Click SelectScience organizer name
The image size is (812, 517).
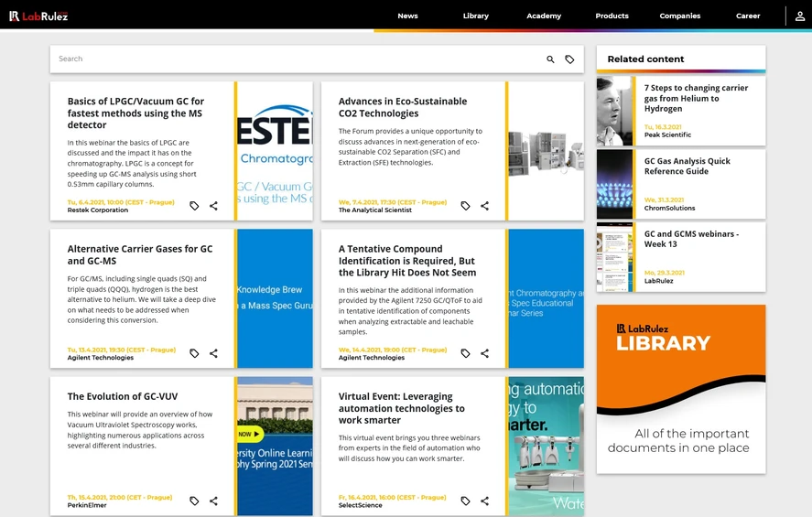[360, 505]
